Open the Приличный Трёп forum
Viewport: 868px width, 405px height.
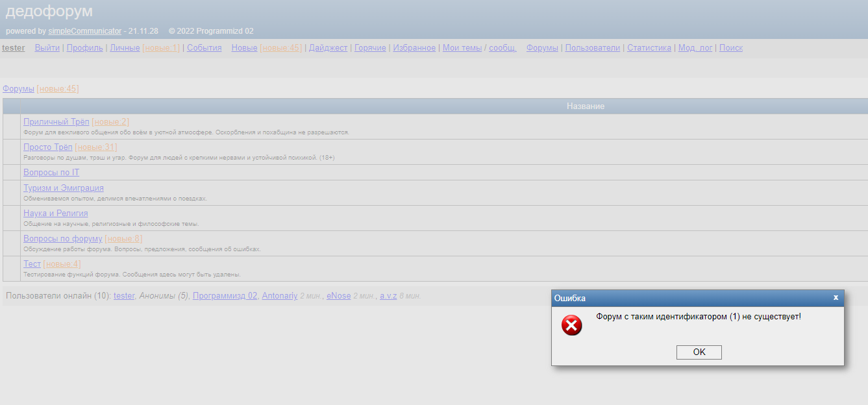pos(56,121)
